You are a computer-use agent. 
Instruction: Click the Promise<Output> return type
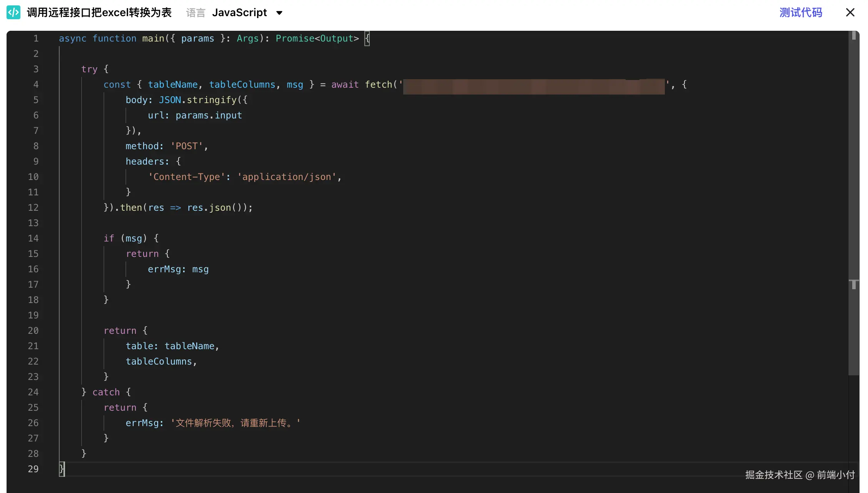tap(317, 38)
